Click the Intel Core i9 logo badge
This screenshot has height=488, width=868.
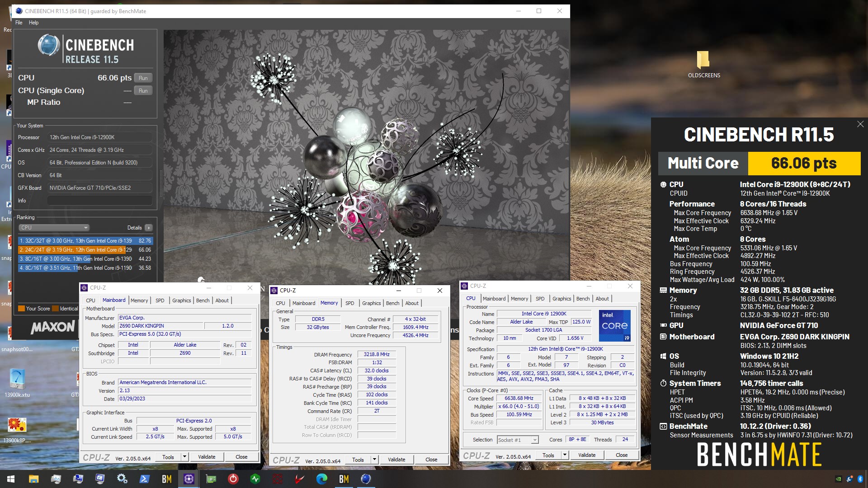click(x=614, y=326)
